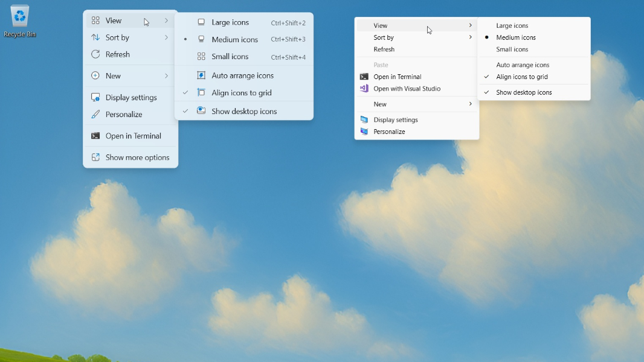Image resolution: width=644 pixels, height=362 pixels.
Task: Click the Show more options icon
Action: coord(95,157)
